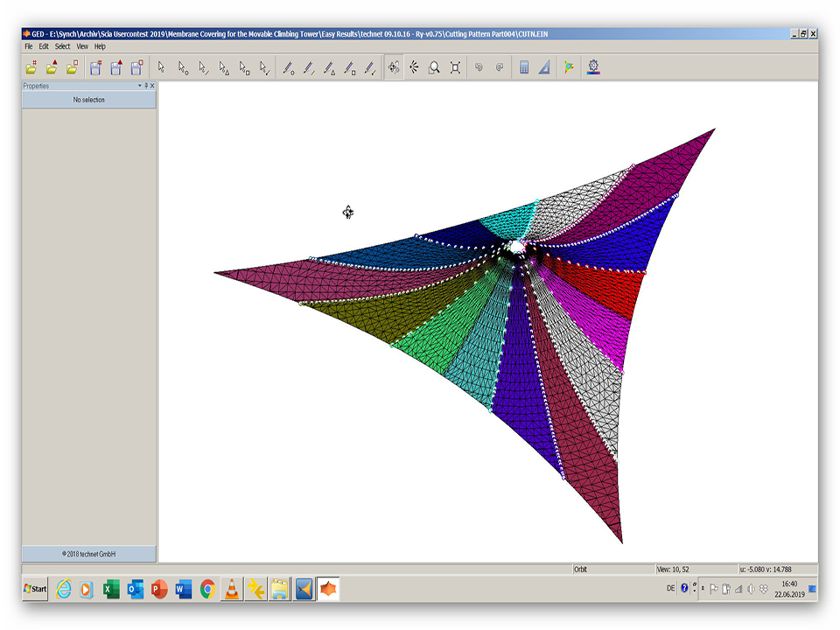Click the zoom extents fit-all icon
840x630 pixels.
point(455,67)
